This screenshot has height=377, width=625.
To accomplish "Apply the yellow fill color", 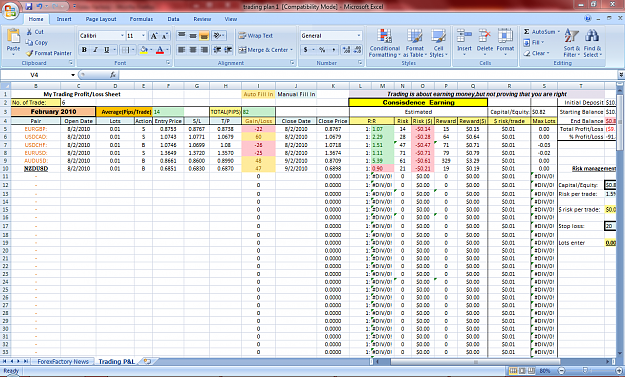I will 144,50.
